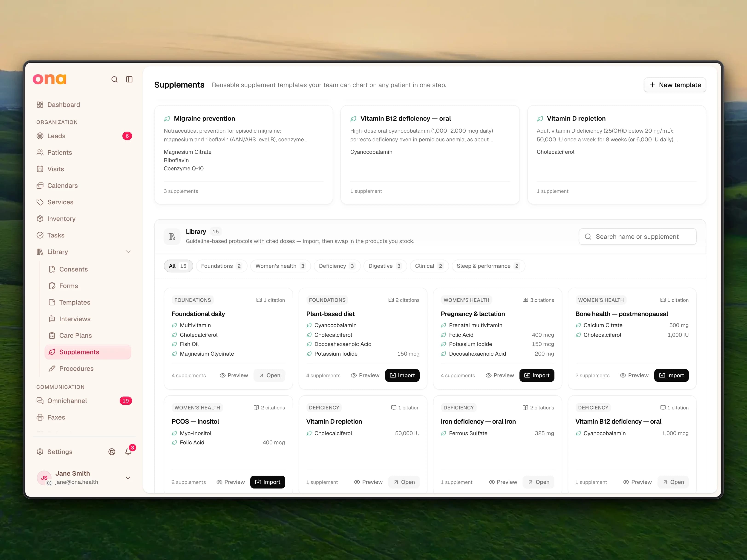Preview the Vitamin D repletion library protocol

[x=368, y=482]
